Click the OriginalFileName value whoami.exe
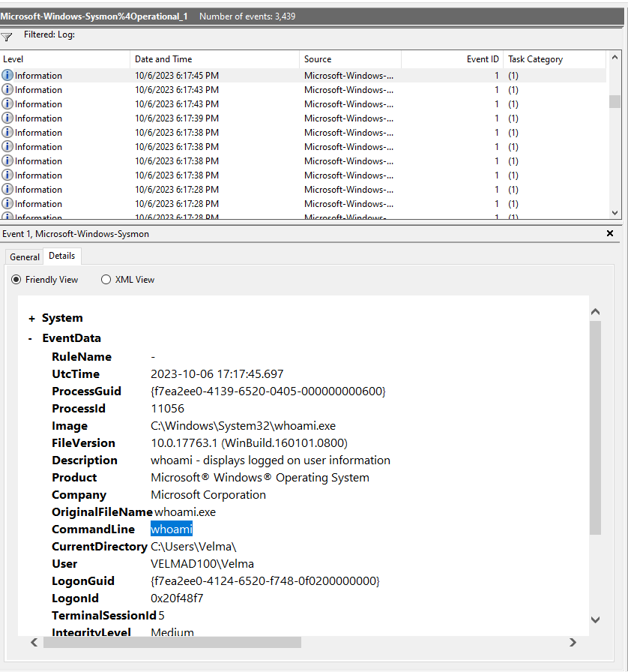628x672 pixels. point(185,511)
